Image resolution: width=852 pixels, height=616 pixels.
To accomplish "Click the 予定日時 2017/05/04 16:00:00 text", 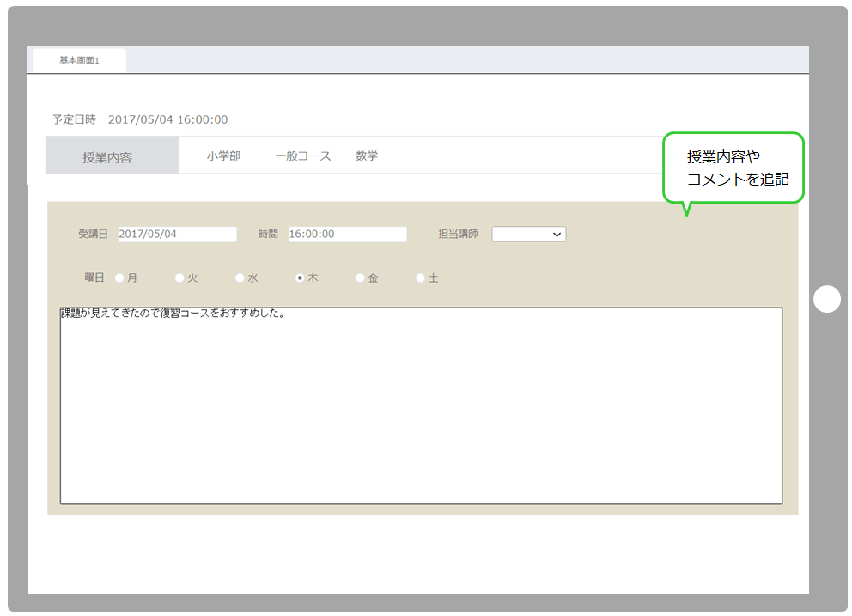I will [x=140, y=119].
